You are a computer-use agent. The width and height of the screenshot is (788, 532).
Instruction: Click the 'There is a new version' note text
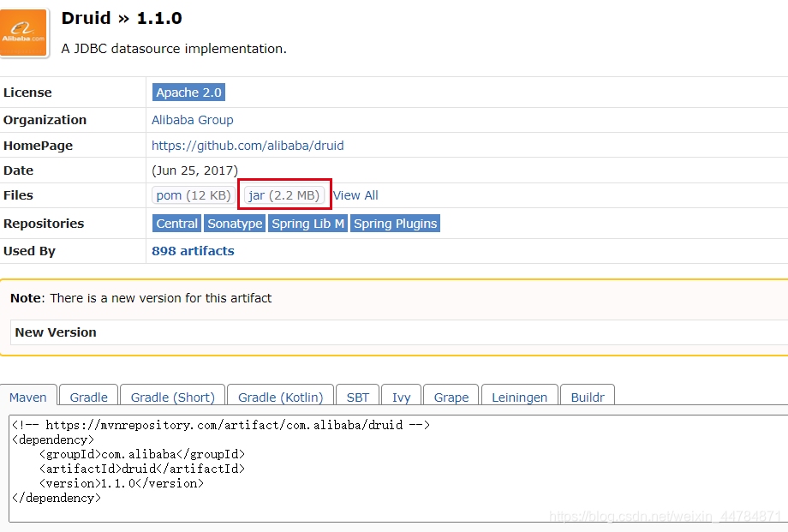tap(161, 298)
